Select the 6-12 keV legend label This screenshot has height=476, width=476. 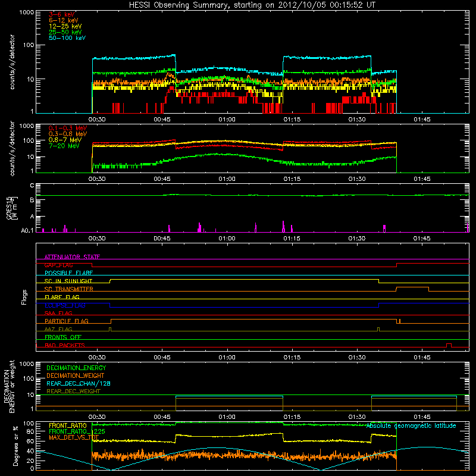64,20
